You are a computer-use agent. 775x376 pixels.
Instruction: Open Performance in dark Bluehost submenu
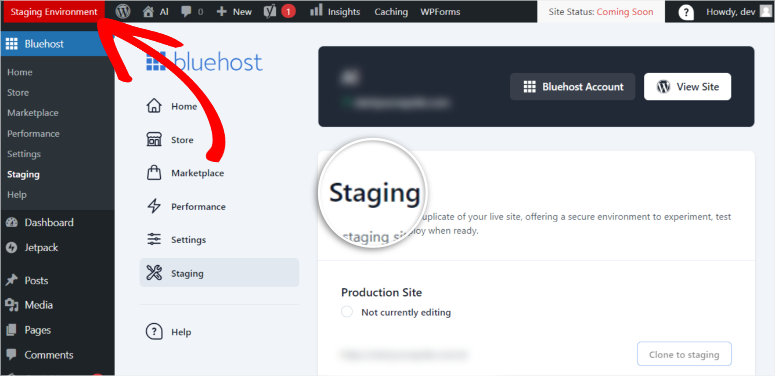click(x=33, y=134)
